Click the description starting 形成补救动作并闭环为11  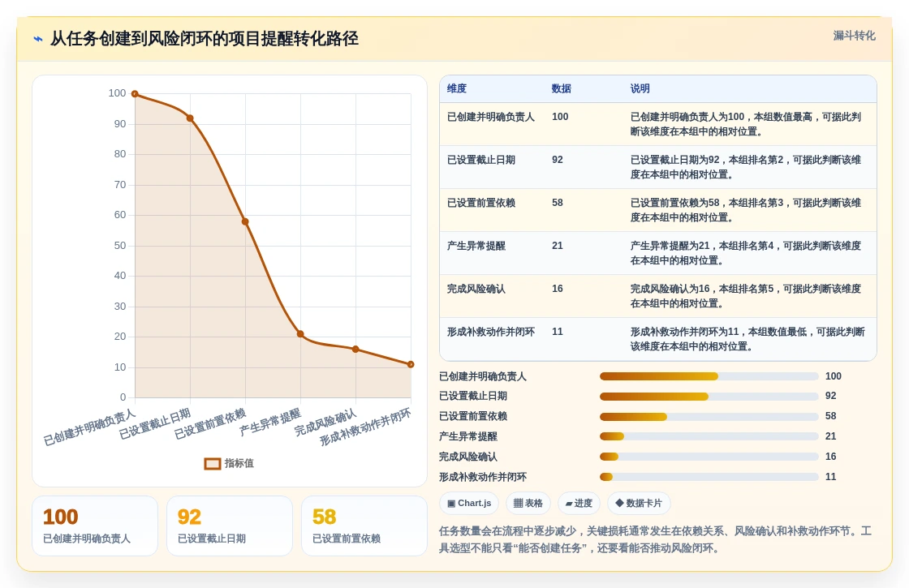click(x=747, y=339)
